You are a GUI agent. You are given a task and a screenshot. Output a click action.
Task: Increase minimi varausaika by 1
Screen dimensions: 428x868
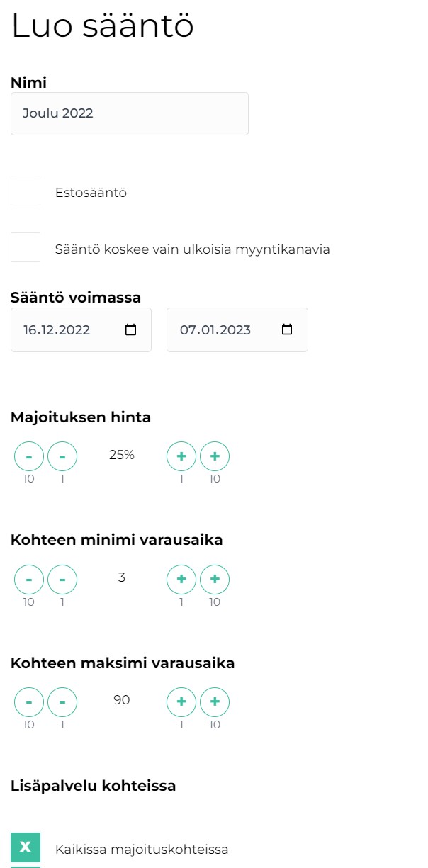coord(181,580)
